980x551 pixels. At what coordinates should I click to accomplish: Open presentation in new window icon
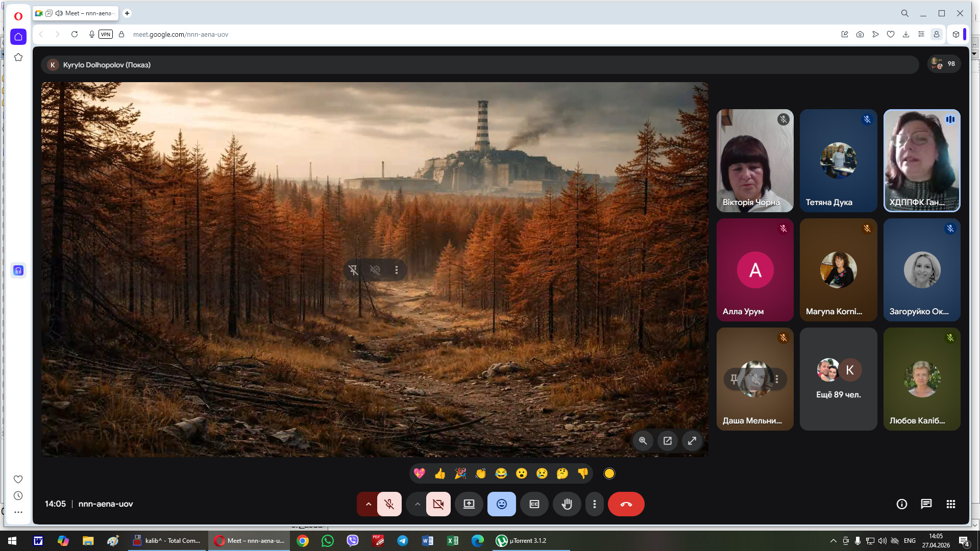(x=667, y=441)
